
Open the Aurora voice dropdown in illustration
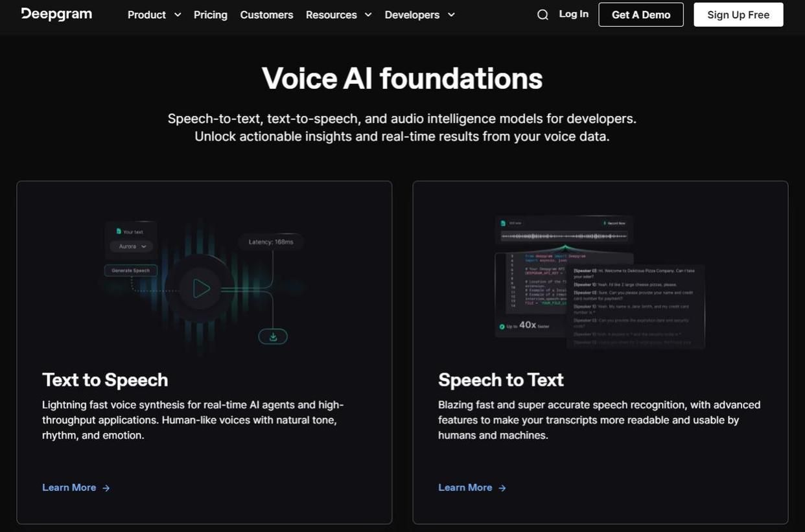point(132,247)
